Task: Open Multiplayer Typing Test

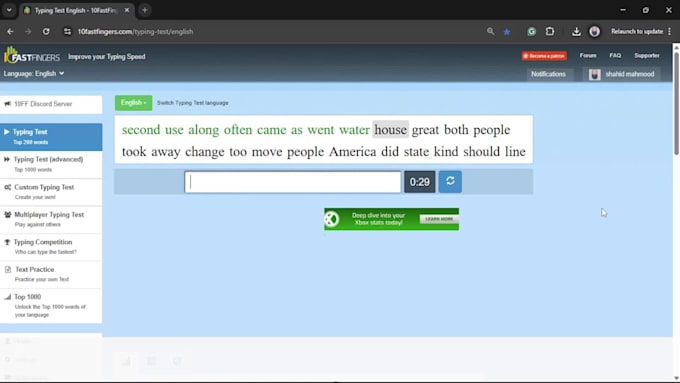Action: click(51, 219)
